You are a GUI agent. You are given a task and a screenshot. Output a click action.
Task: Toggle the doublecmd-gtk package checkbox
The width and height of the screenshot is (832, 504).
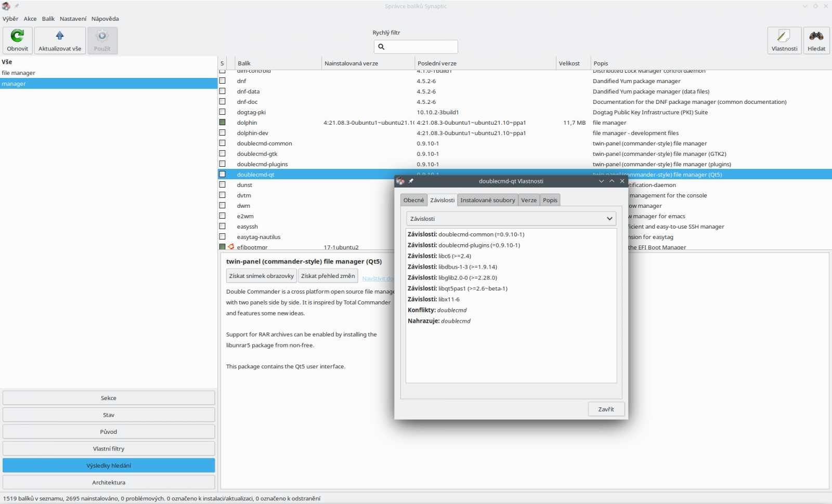[222, 153]
